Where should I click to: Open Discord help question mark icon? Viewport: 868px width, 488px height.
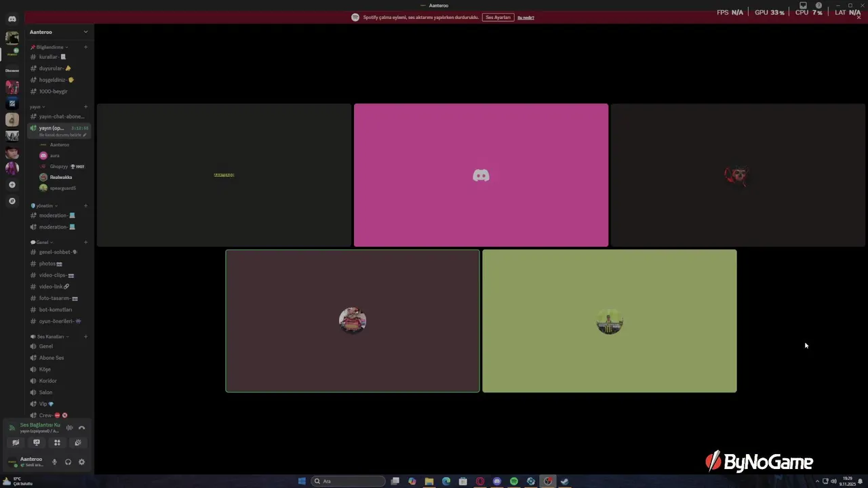818,5
